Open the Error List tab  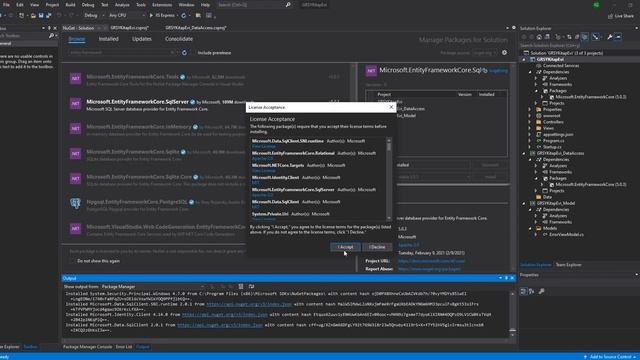124,347
